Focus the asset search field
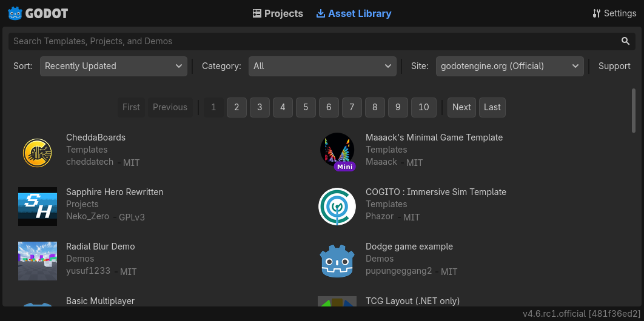This screenshot has width=644, height=321. (309, 41)
